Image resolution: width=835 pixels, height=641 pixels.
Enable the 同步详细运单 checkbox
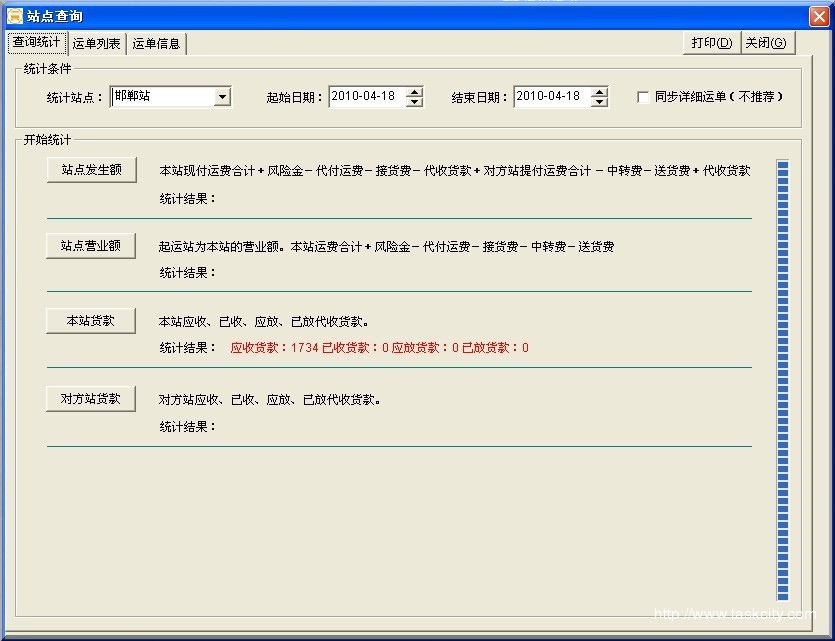pyautogui.click(x=643, y=97)
